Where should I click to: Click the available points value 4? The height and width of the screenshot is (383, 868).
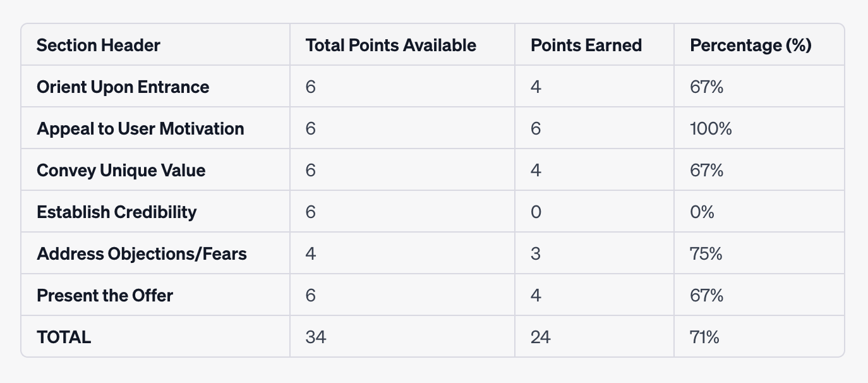(311, 253)
